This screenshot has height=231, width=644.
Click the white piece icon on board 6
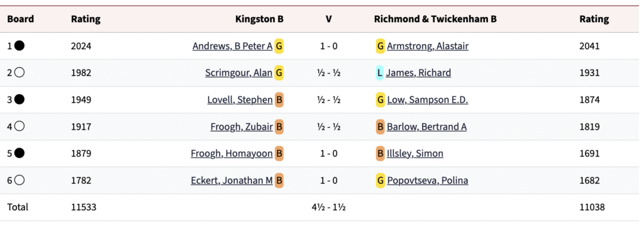click(19, 180)
